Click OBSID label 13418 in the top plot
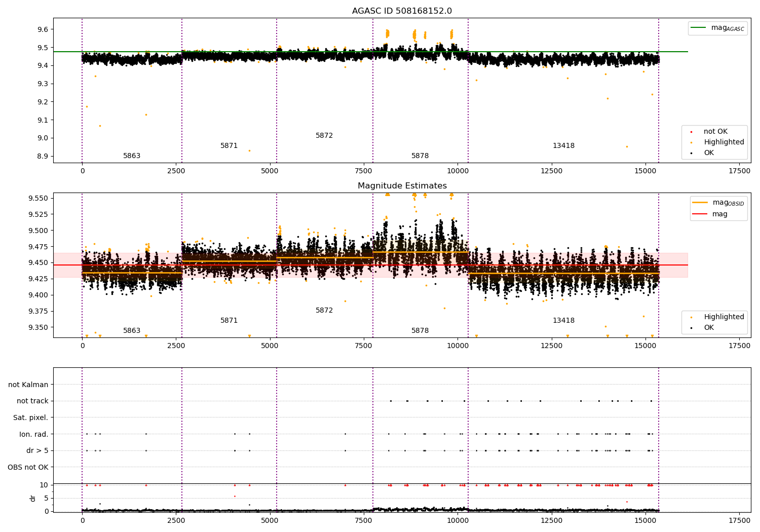Viewport: 760px width, 532px height. tap(563, 145)
